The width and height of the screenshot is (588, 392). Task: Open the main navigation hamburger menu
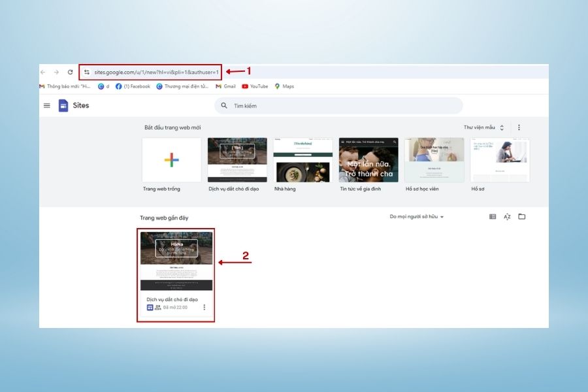(46, 105)
